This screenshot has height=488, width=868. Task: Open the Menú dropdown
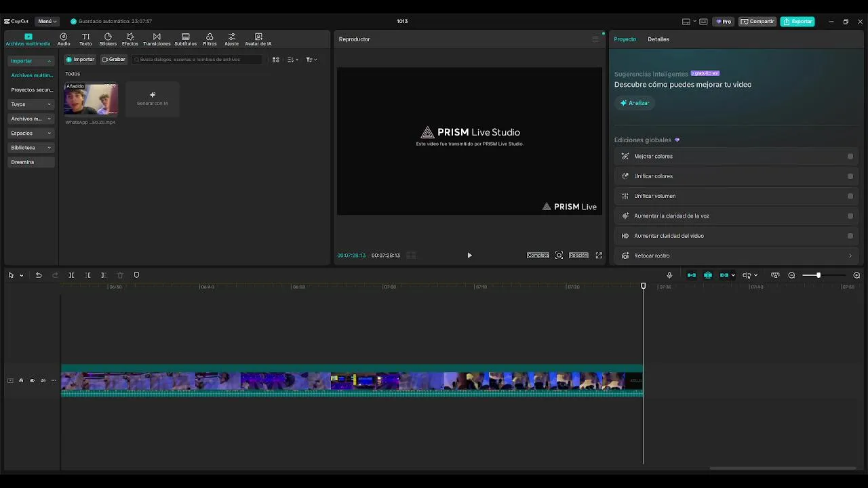[x=47, y=22]
